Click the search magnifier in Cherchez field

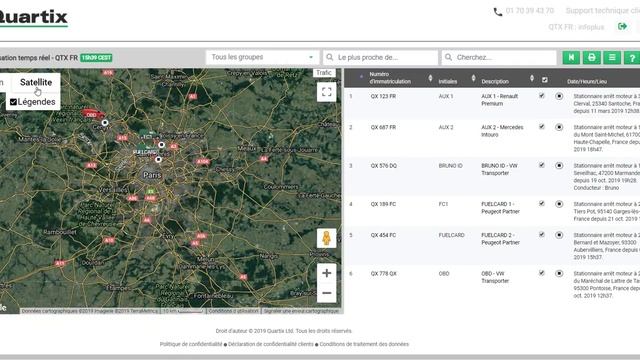coord(448,58)
